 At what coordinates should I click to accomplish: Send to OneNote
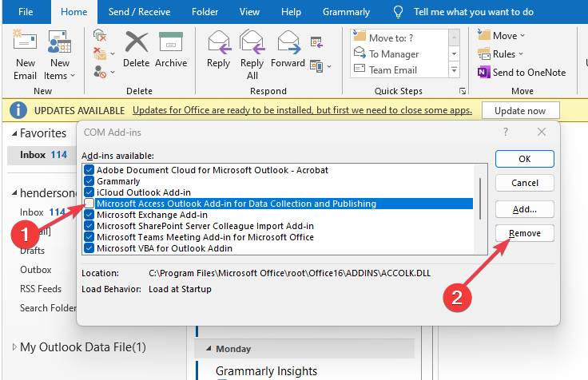point(522,73)
